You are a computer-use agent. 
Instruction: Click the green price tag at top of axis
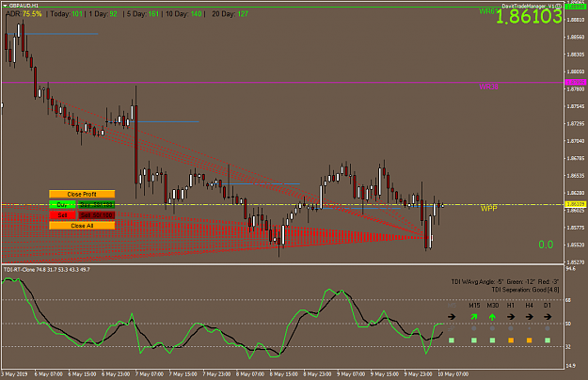click(x=575, y=7)
